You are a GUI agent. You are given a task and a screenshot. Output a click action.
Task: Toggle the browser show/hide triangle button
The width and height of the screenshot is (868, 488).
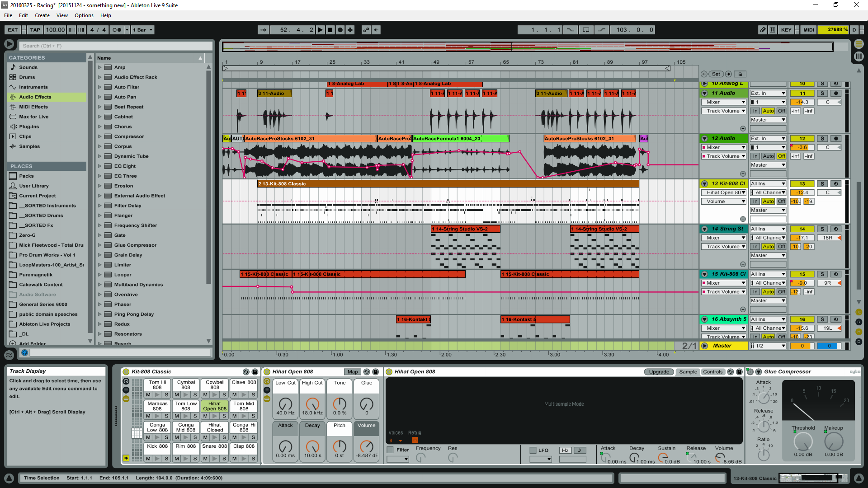pos(9,44)
